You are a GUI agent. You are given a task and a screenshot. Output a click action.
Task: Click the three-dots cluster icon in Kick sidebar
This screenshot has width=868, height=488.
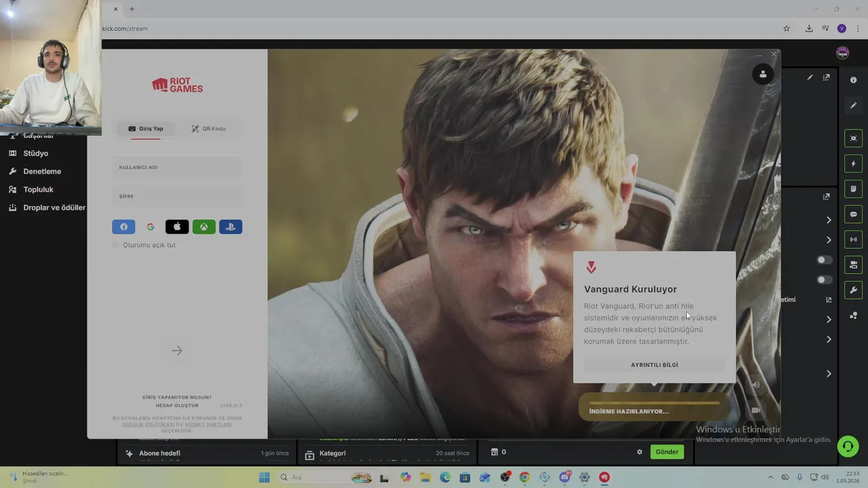853,315
